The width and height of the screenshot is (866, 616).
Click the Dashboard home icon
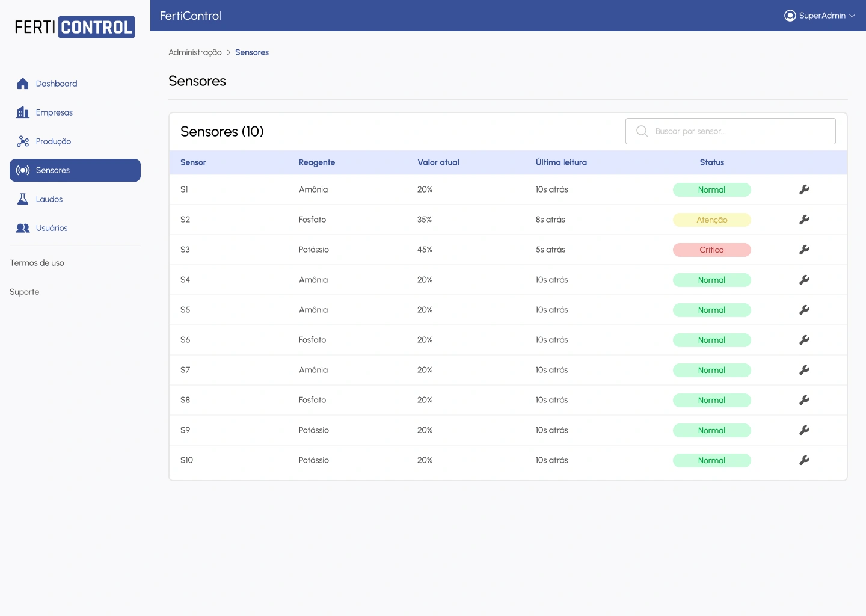[23, 84]
